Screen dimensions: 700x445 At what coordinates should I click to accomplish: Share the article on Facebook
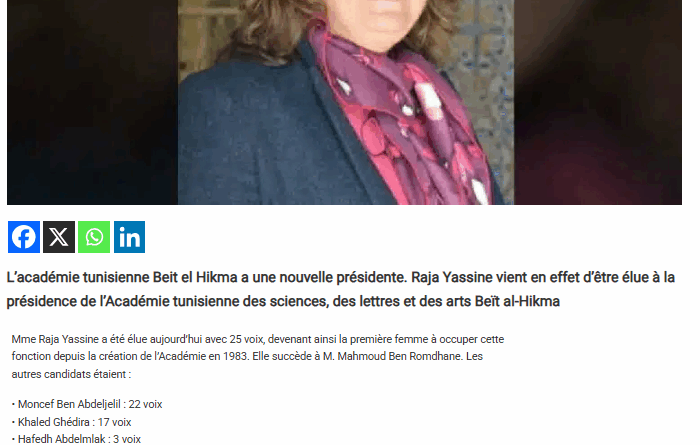point(24,237)
